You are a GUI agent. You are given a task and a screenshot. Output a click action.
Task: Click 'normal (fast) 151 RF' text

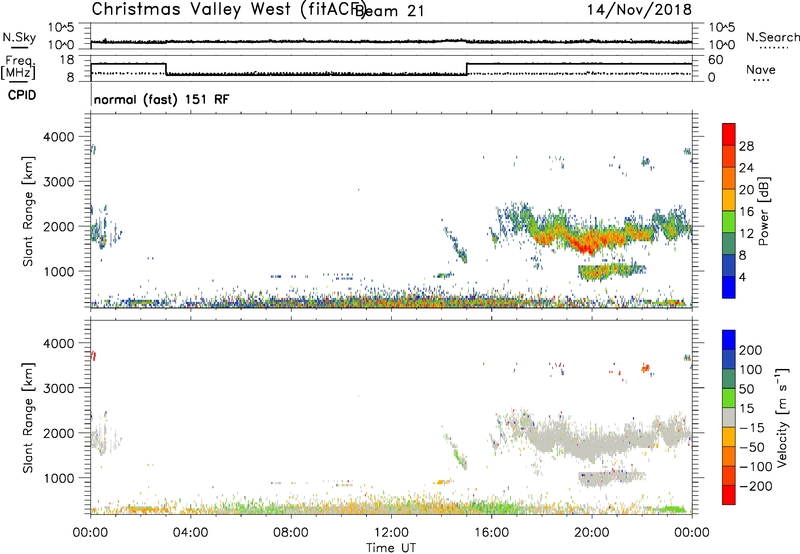tap(162, 99)
